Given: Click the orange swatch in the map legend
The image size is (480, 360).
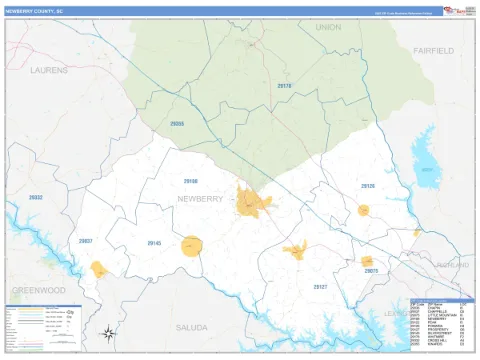Looking at the screenshot, I should click(x=30, y=309).
